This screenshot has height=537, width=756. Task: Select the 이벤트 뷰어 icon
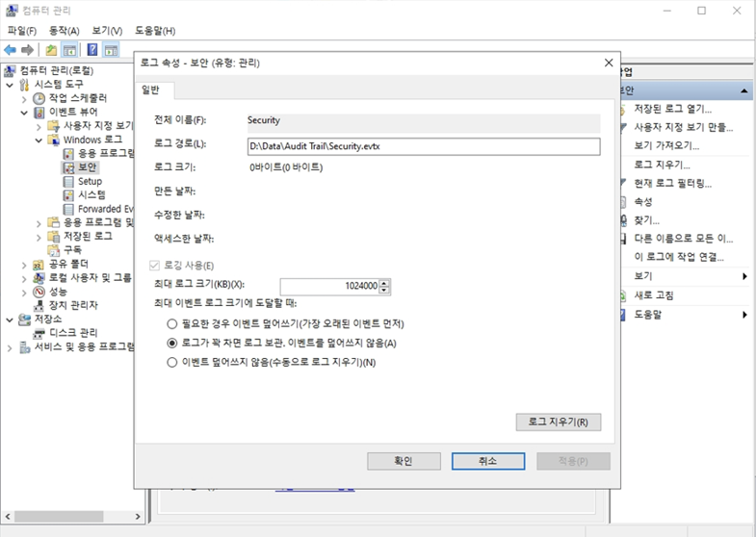pyautogui.click(x=39, y=113)
